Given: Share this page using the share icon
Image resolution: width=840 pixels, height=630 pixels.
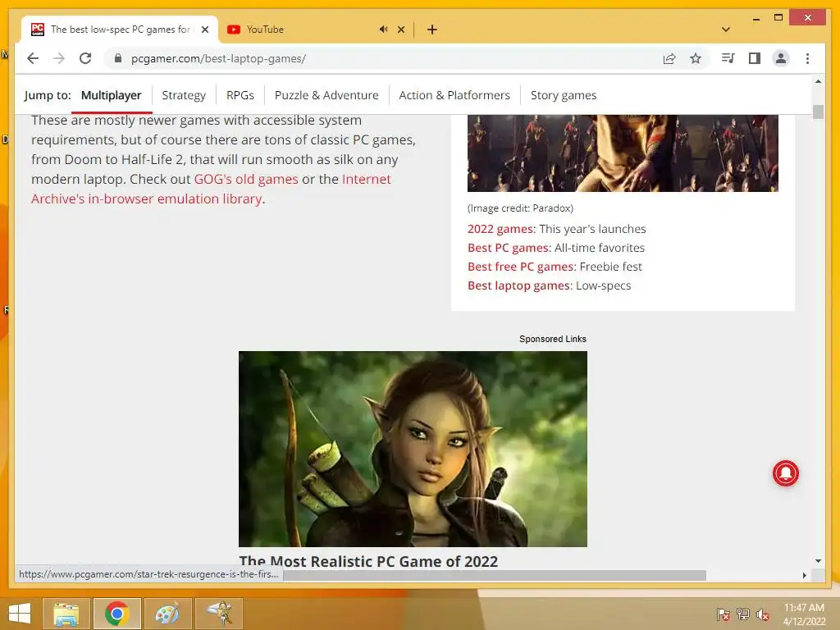Looking at the screenshot, I should click(669, 58).
